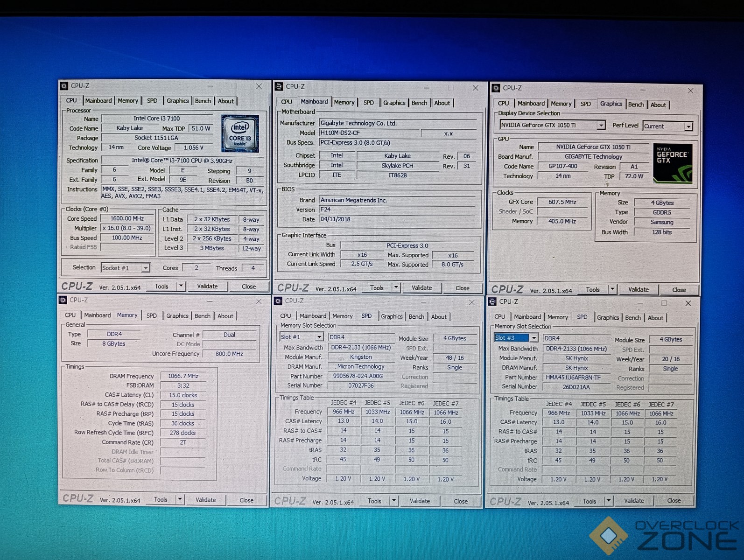Image resolution: width=744 pixels, height=560 pixels.
Task: Close the window showing DRAM timings
Action: (x=259, y=301)
